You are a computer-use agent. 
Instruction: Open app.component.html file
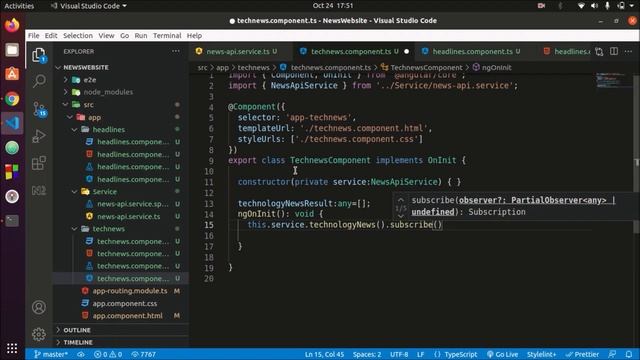pyautogui.click(x=127, y=316)
